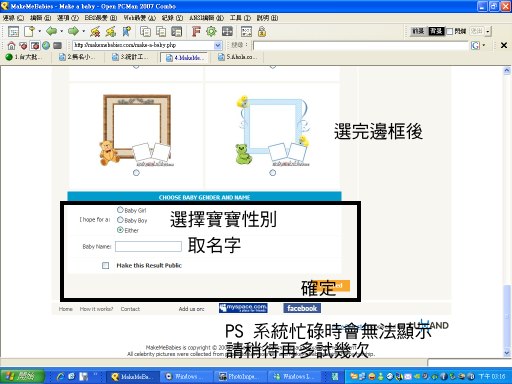Open the first menu in menu bar
The width and height of the screenshot is (512, 384).
tap(13, 18)
